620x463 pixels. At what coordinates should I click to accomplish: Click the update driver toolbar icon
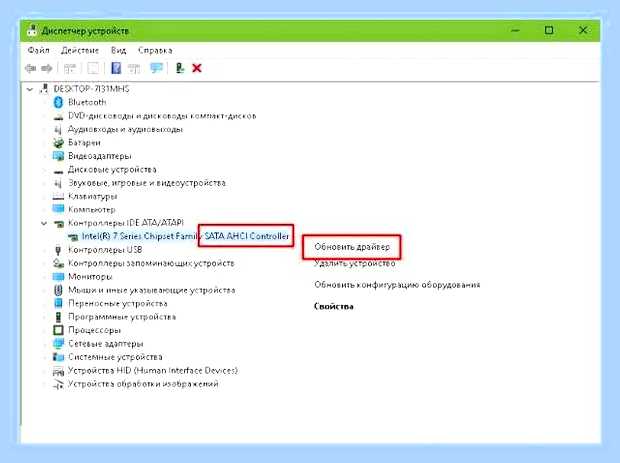click(180, 68)
